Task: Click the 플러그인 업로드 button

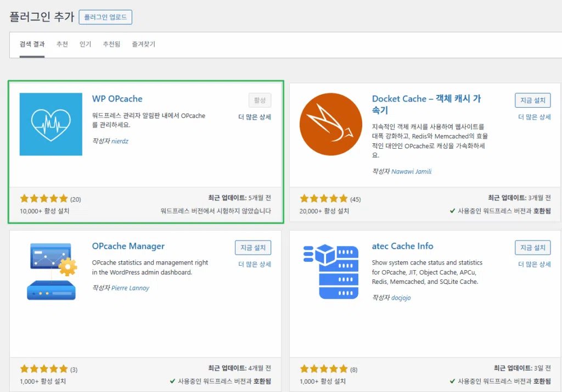Action: (x=105, y=17)
